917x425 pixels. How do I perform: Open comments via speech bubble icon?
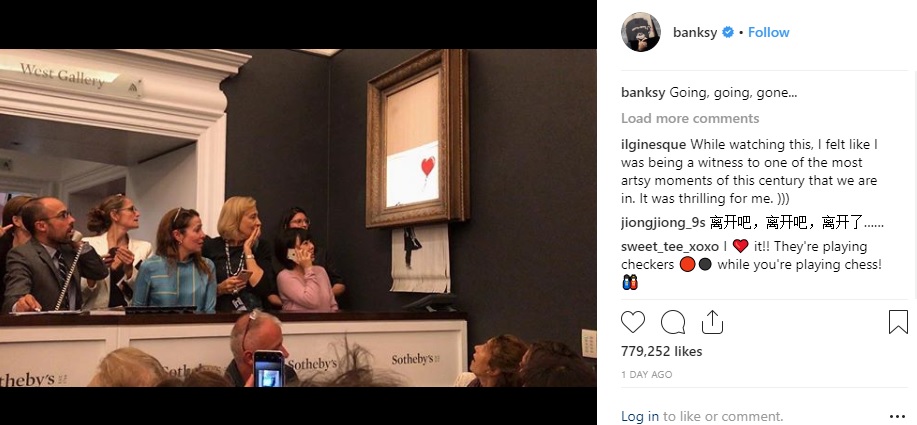point(673,322)
